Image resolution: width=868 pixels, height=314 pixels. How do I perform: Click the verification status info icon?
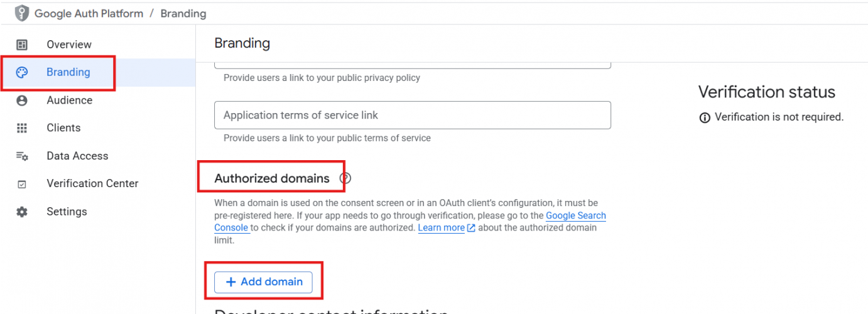click(705, 117)
